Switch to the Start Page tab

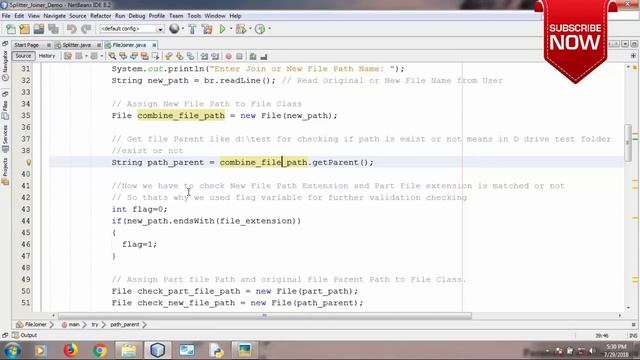pos(27,45)
